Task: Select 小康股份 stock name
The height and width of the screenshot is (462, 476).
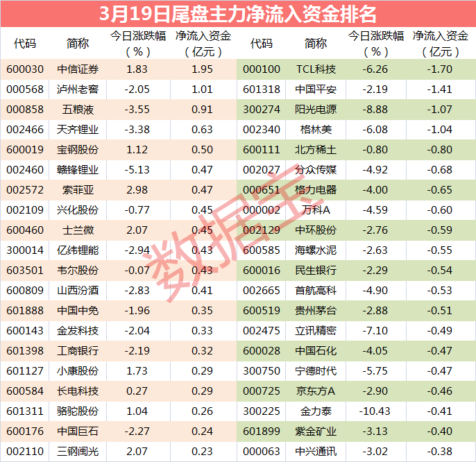Action: 78,371
